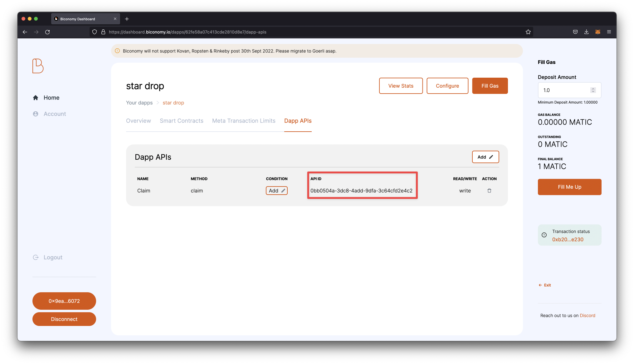Select the Meta Transaction Limits tab

click(244, 121)
